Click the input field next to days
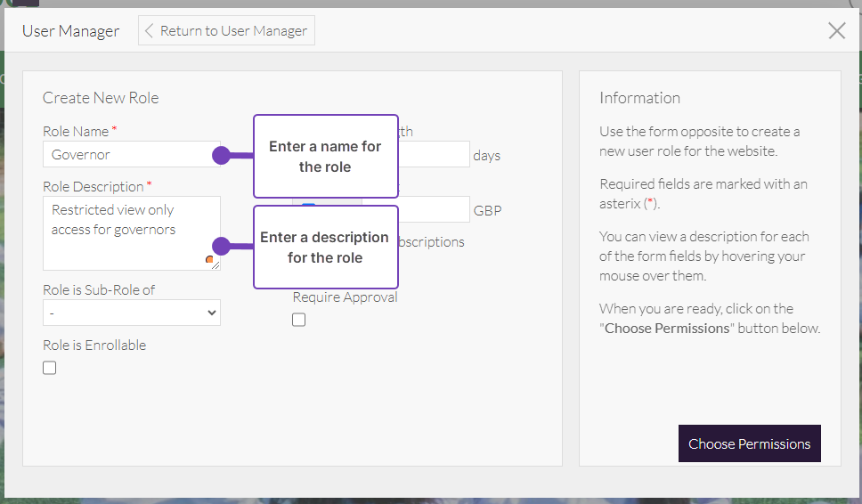Image resolution: width=862 pixels, height=504 pixels. point(434,154)
